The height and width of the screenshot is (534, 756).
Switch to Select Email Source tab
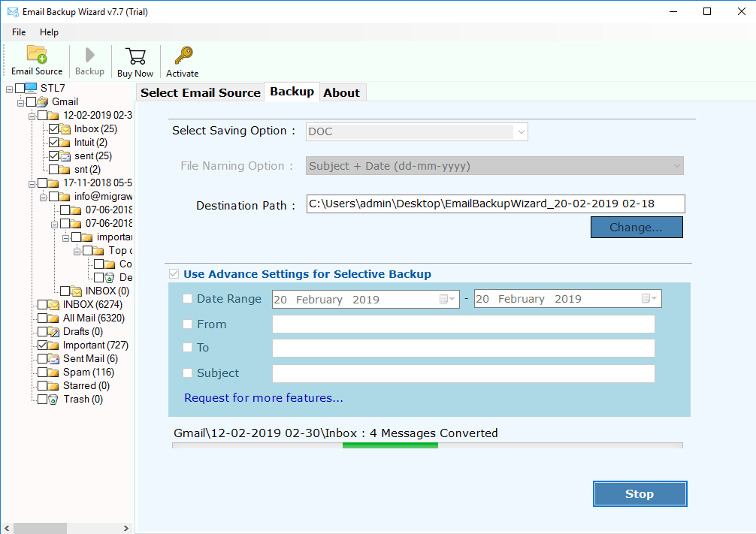pos(201,92)
